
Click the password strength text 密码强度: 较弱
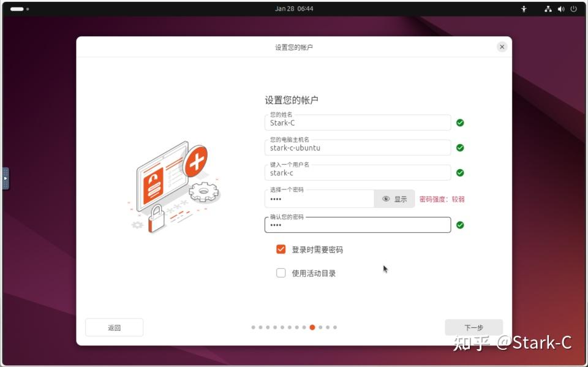[x=442, y=199]
